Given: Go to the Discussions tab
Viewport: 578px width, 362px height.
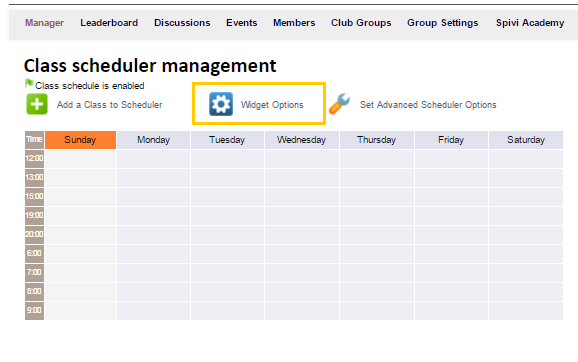Looking at the screenshot, I should click(182, 23).
